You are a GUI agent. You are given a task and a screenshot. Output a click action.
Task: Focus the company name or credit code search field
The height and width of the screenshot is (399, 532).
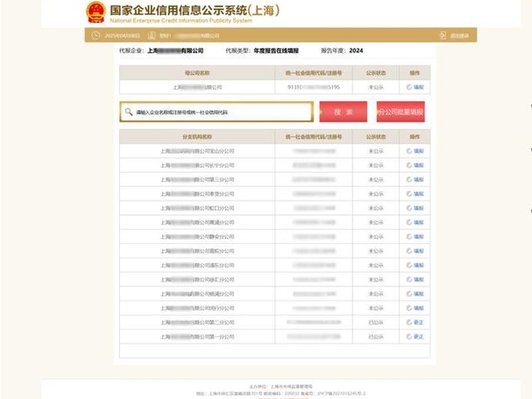coord(217,112)
